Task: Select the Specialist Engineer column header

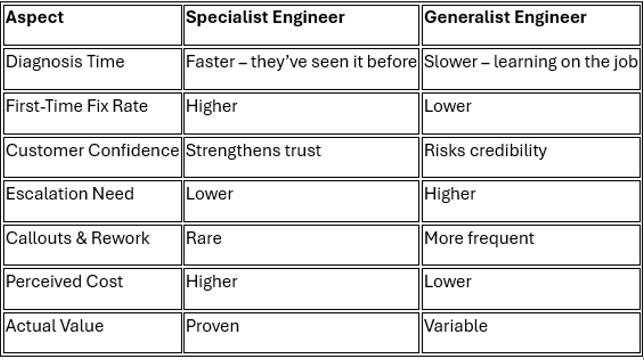Action: (301, 25)
